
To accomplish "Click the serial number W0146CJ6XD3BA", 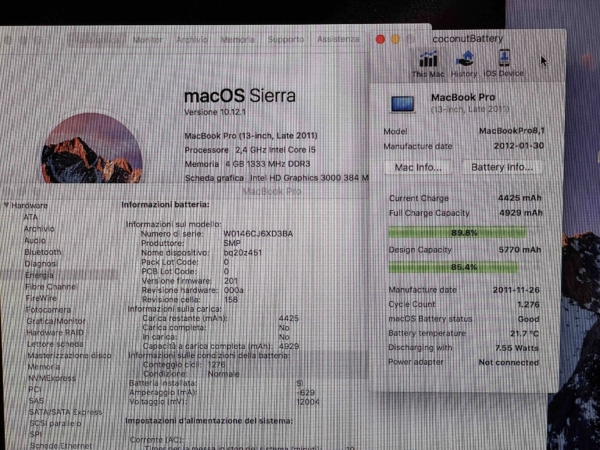I will [x=258, y=233].
